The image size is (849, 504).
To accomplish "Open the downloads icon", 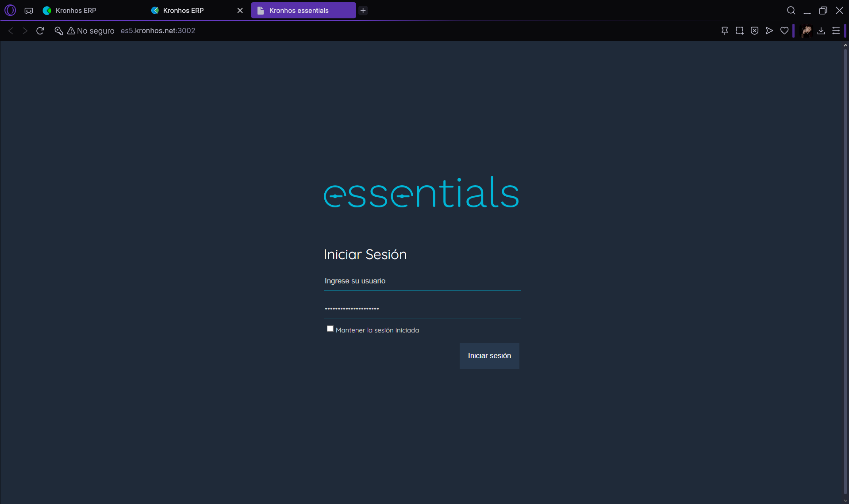I will (x=821, y=31).
